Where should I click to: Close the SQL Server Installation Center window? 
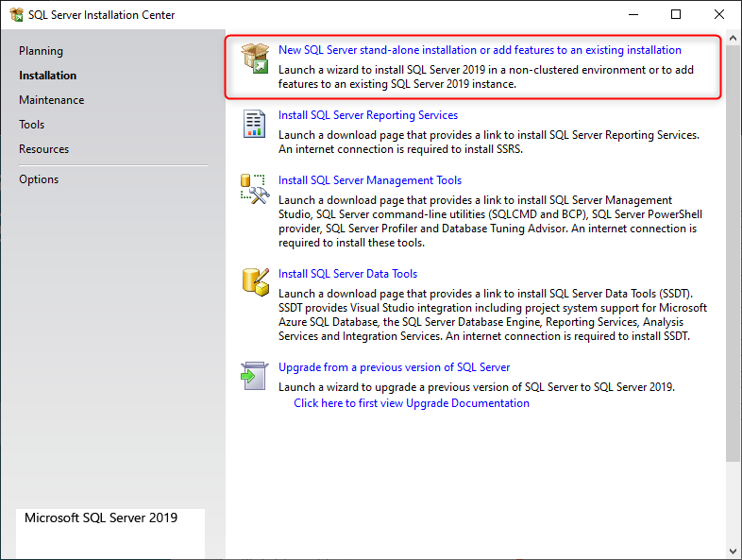pos(719,15)
